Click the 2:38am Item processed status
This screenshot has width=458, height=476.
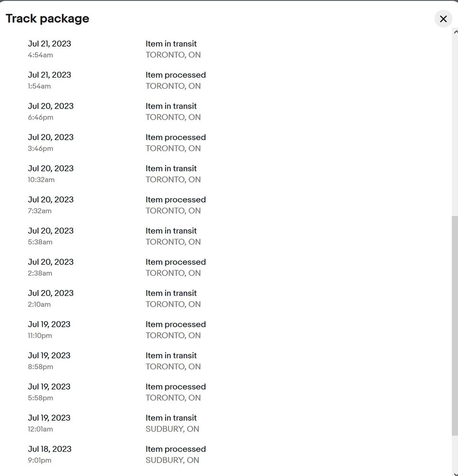176,262
